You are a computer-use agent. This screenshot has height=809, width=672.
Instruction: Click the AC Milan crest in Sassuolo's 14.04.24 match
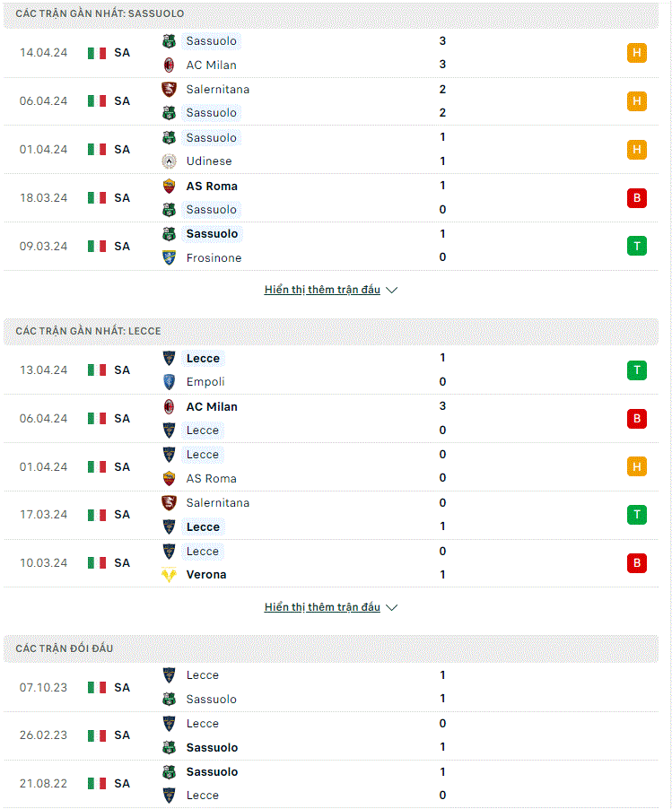169,65
